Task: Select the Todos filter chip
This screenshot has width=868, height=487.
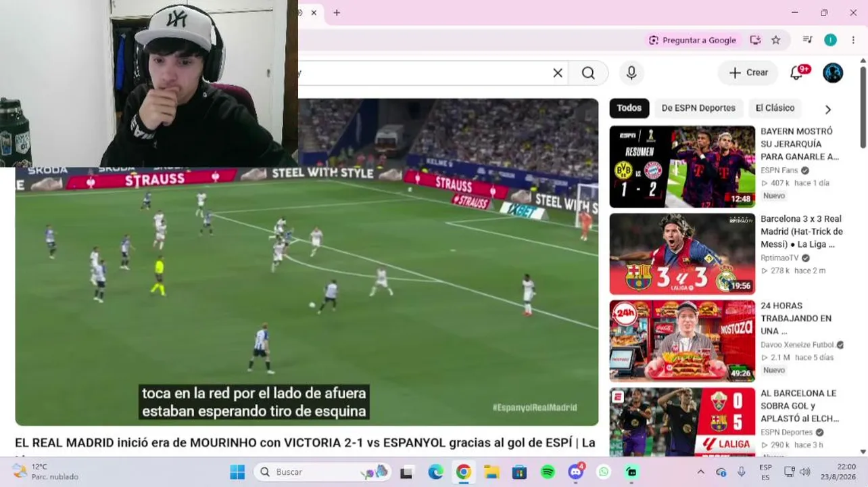Action: (x=629, y=108)
